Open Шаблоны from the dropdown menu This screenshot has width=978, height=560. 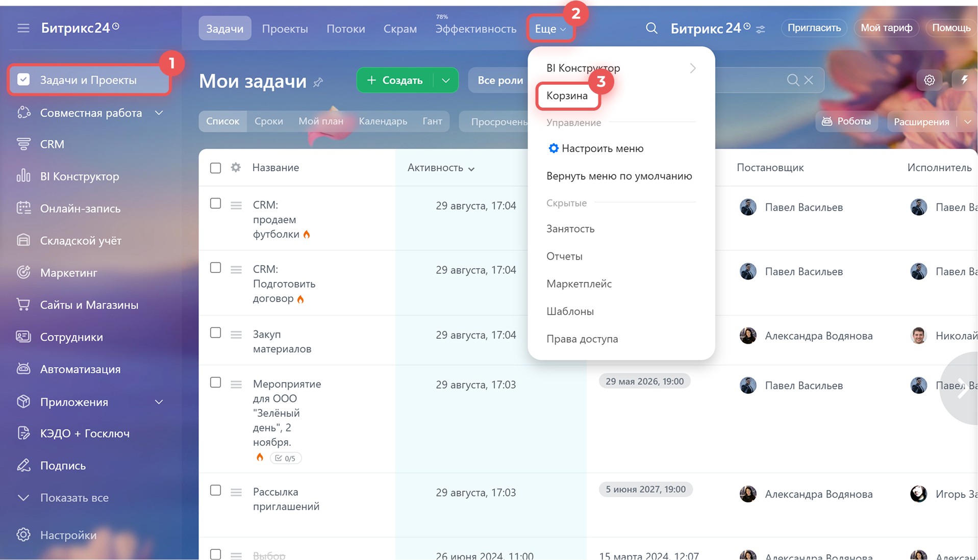(570, 312)
